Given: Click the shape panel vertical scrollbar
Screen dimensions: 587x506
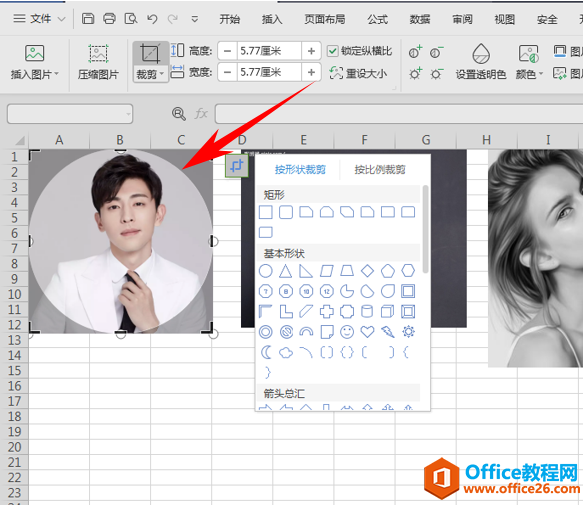Looking at the screenshot, I should point(425,229).
